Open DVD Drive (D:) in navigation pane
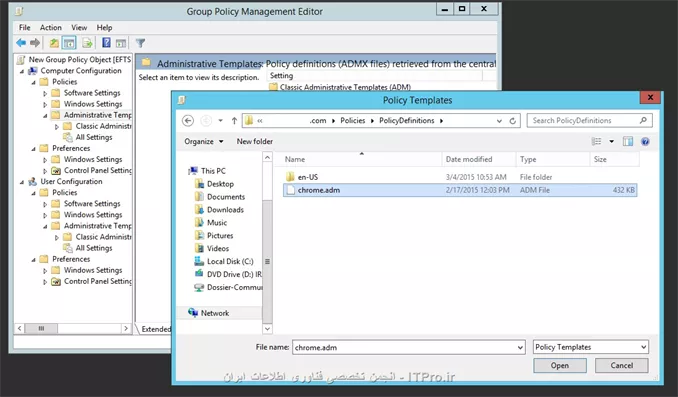This screenshot has width=678, height=397. tap(234, 275)
